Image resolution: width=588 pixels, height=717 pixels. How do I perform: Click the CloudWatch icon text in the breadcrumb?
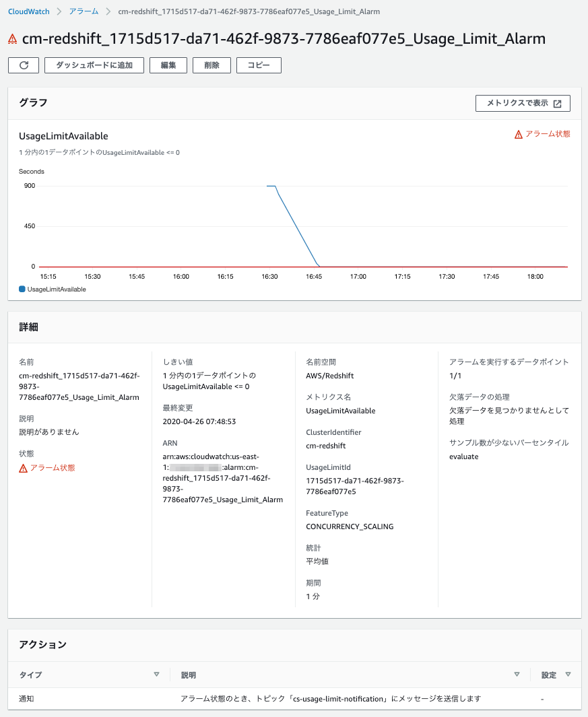click(x=28, y=11)
